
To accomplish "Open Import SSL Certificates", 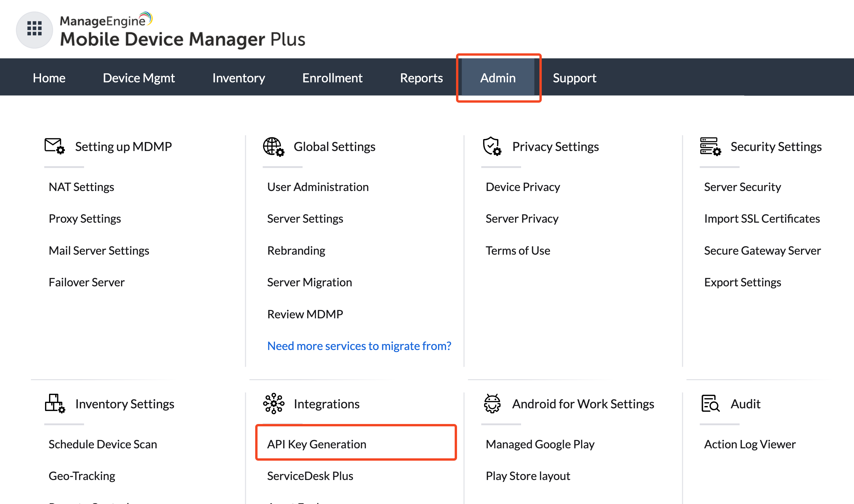I will (762, 218).
